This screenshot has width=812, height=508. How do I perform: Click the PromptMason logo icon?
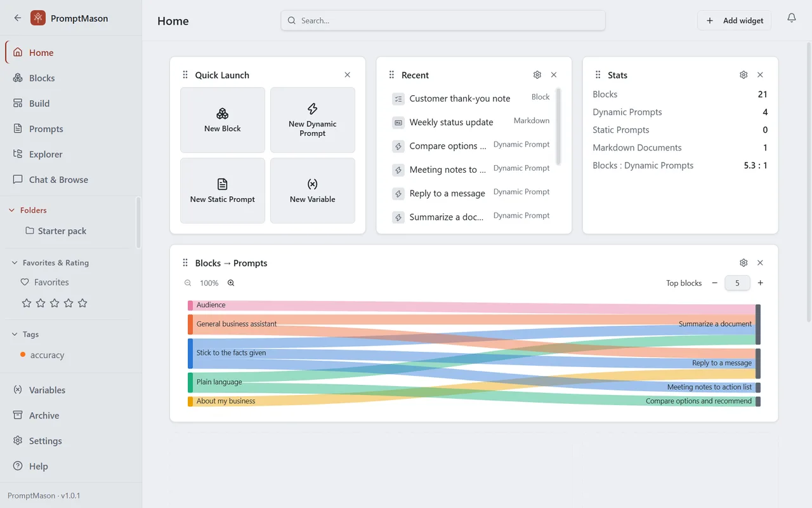pyautogui.click(x=38, y=18)
